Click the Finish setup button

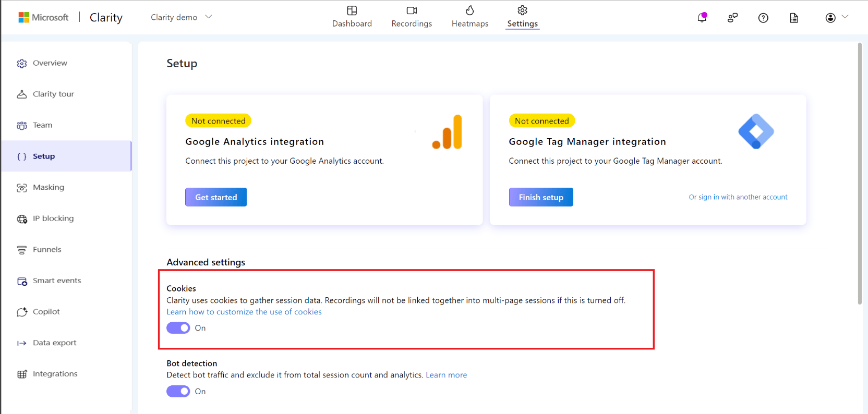(541, 197)
